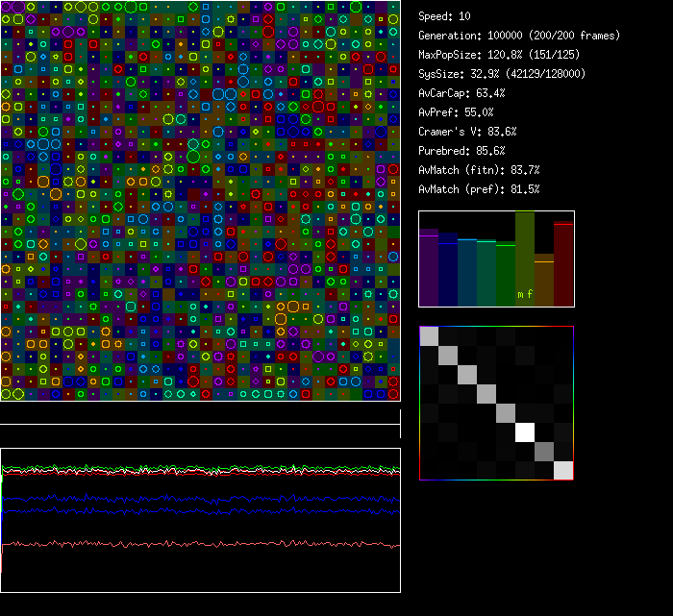The image size is (673, 616).
Task: Click the AvMatch (pref) value
Action: pos(479,189)
